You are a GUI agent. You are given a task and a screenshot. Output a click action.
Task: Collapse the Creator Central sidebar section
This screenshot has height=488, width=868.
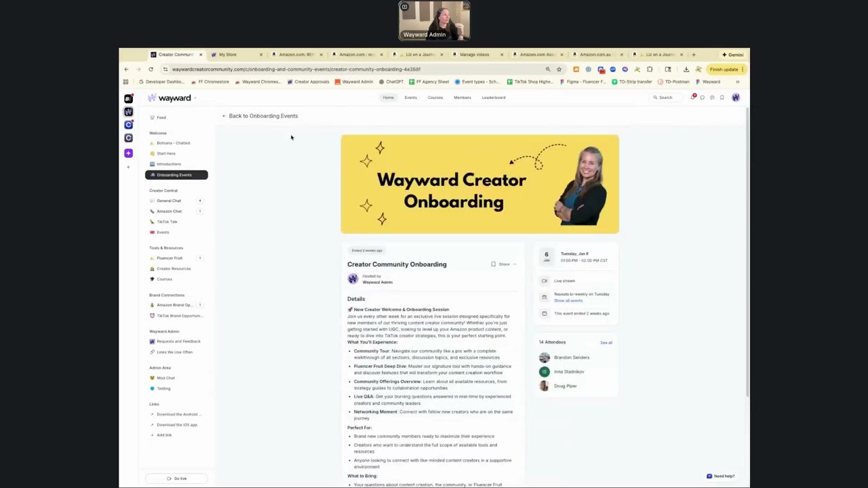coord(163,190)
